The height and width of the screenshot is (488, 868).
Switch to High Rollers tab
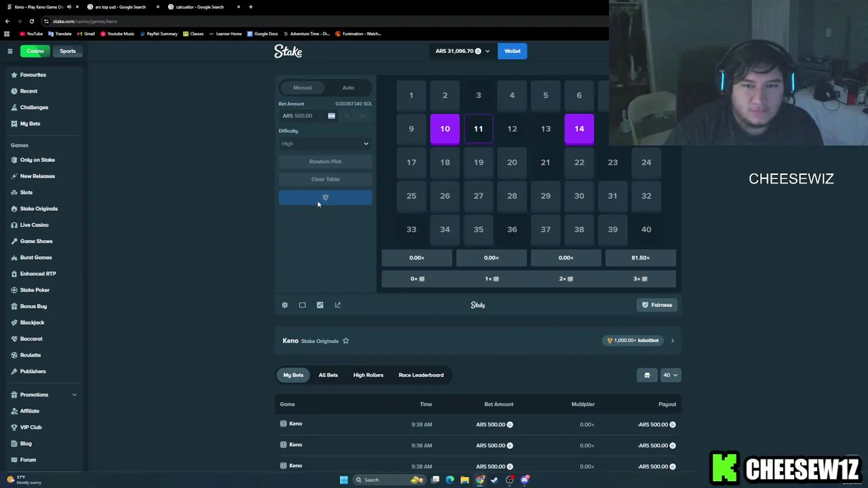[x=368, y=375]
